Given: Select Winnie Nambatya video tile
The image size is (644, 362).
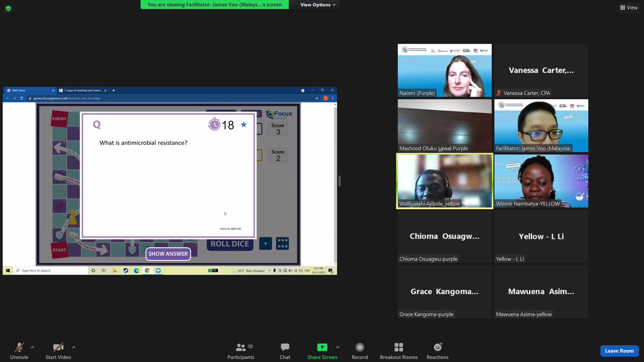Looking at the screenshot, I should (541, 181).
